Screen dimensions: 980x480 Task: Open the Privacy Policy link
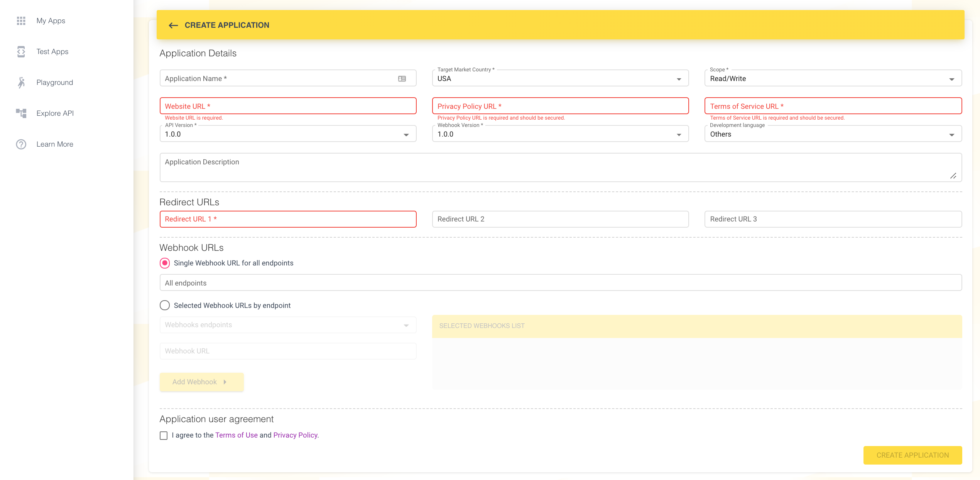coord(296,435)
